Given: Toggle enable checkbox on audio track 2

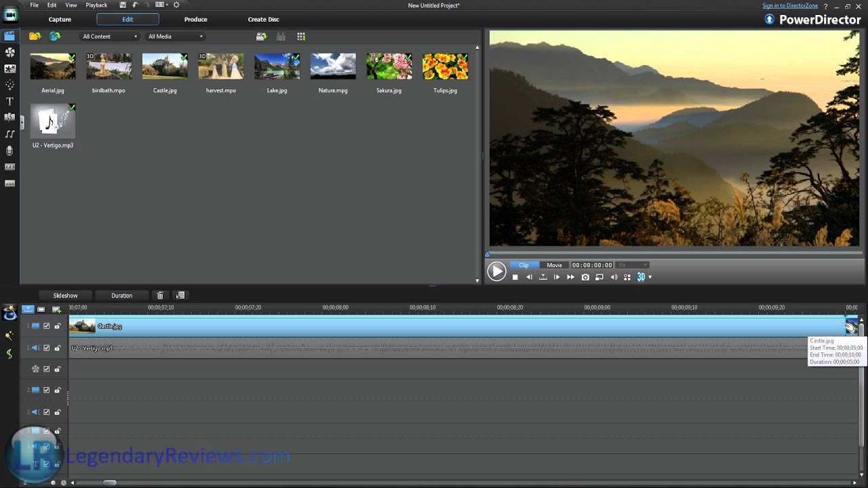Looking at the screenshot, I should pos(47,412).
